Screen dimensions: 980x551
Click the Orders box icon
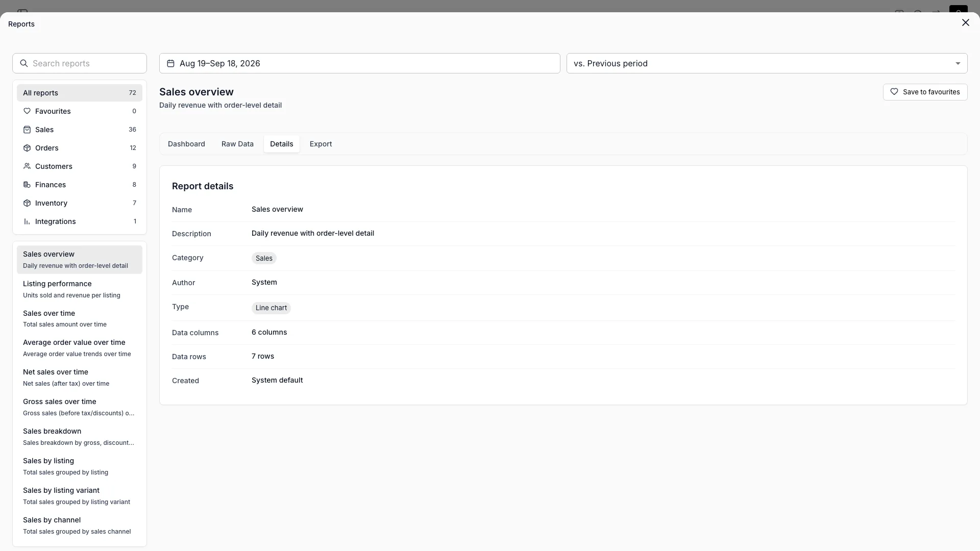(27, 148)
